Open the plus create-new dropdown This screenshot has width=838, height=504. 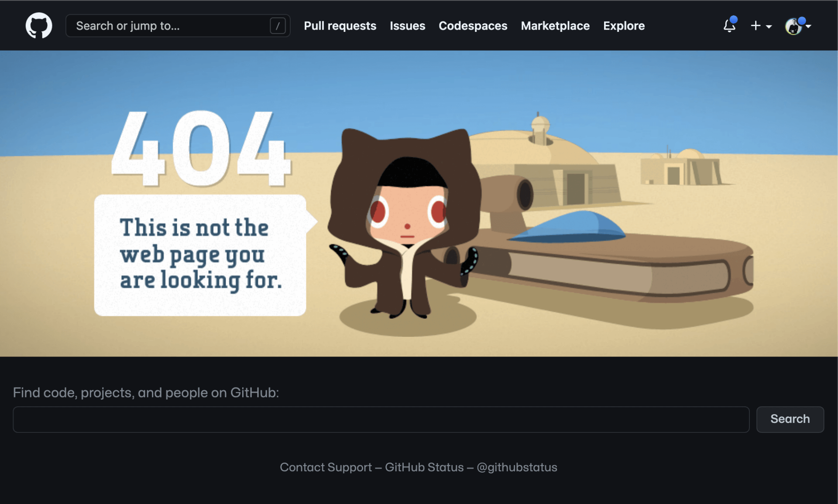(x=761, y=26)
